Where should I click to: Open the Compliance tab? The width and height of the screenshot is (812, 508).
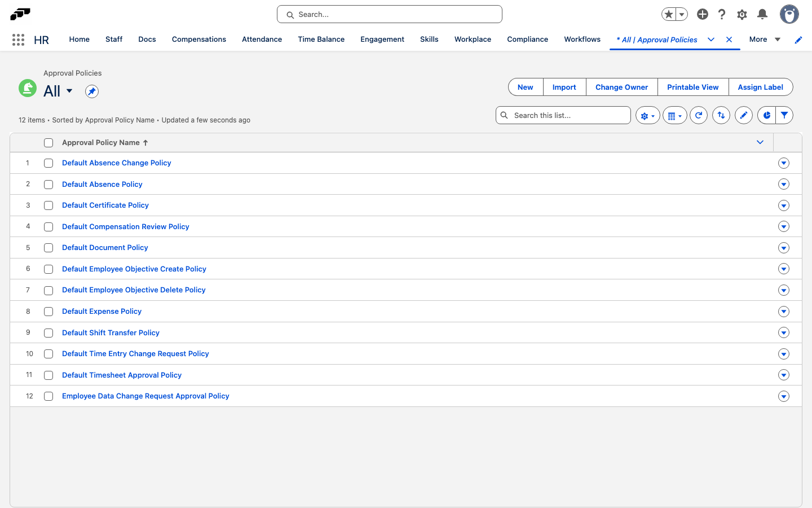(528, 40)
